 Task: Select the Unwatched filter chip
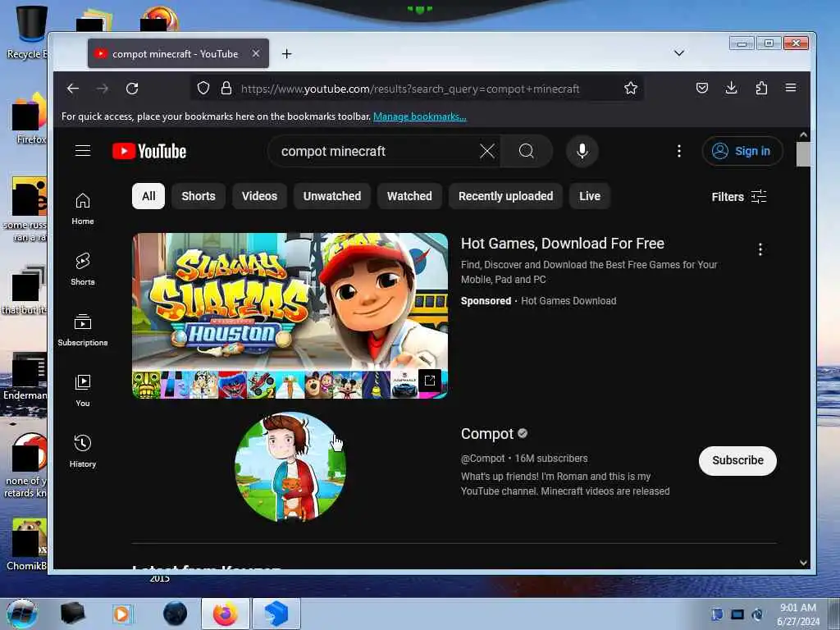tap(332, 196)
